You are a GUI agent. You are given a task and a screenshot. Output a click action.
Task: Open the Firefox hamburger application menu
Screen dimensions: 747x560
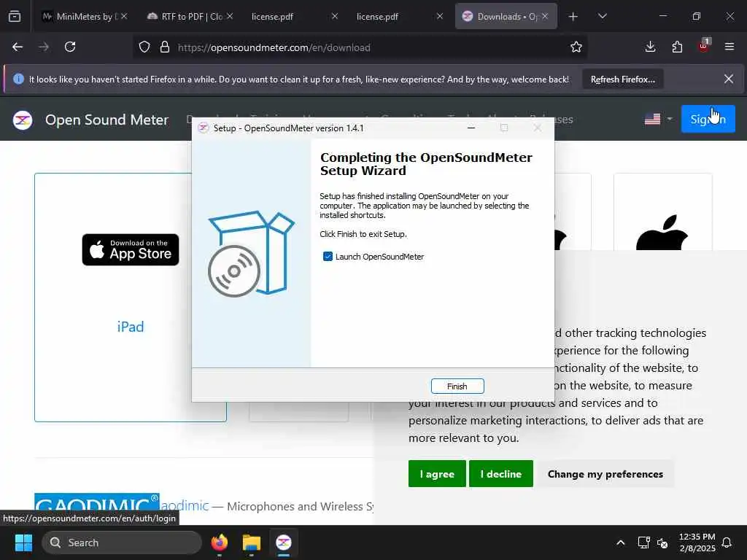tap(729, 47)
